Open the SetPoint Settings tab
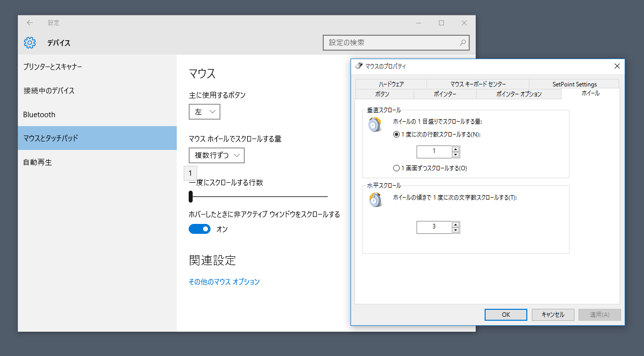 point(574,84)
